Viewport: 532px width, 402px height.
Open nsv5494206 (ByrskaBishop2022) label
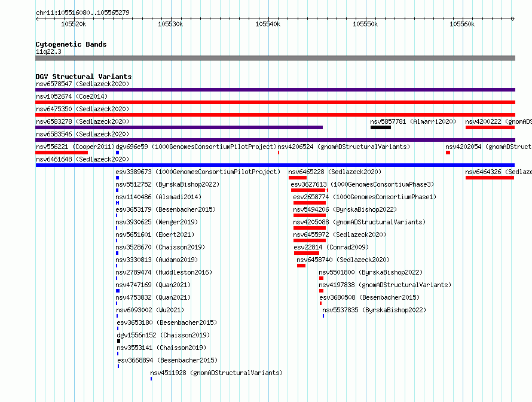[345, 209]
